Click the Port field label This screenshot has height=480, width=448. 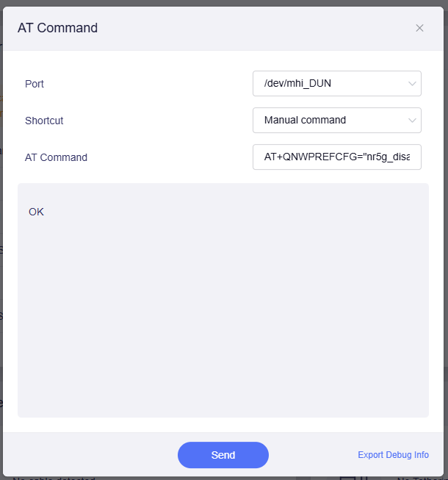[35, 84]
